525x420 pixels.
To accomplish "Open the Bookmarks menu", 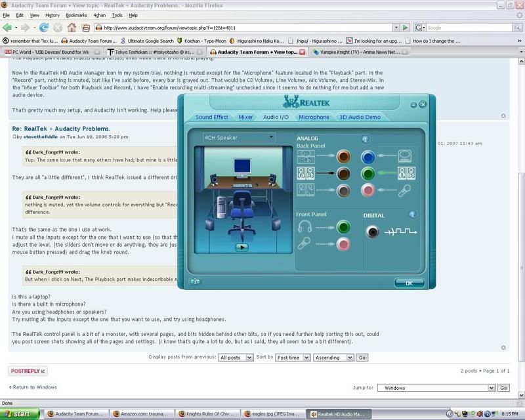I will pyautogui.click(x=76, y=14).
